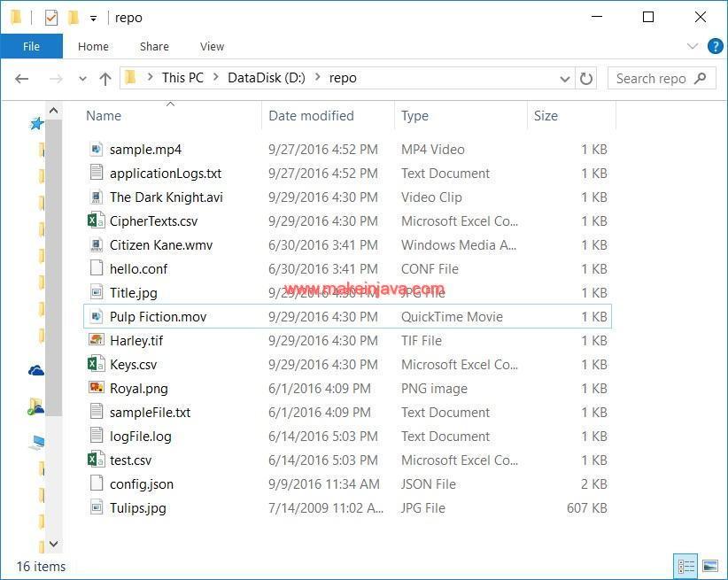Click the Excel icon beside CipherTexts.csv
The height and width of the screenshot is (580, 728).
coord(95,220)
